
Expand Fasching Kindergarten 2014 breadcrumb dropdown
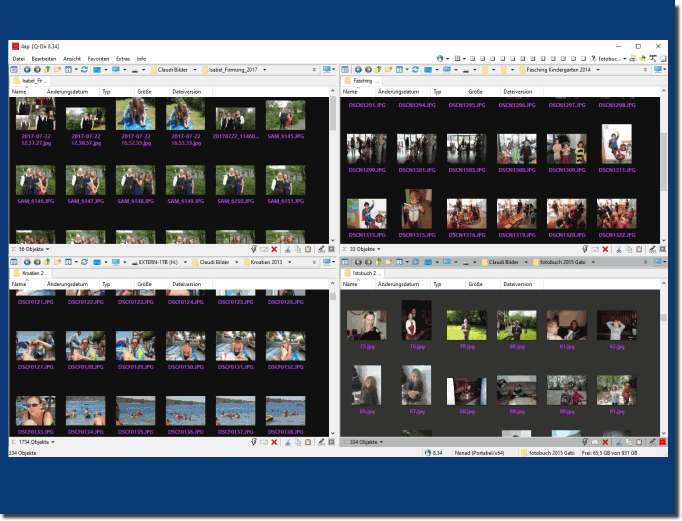pyautogui.click(x=598, y=70)
